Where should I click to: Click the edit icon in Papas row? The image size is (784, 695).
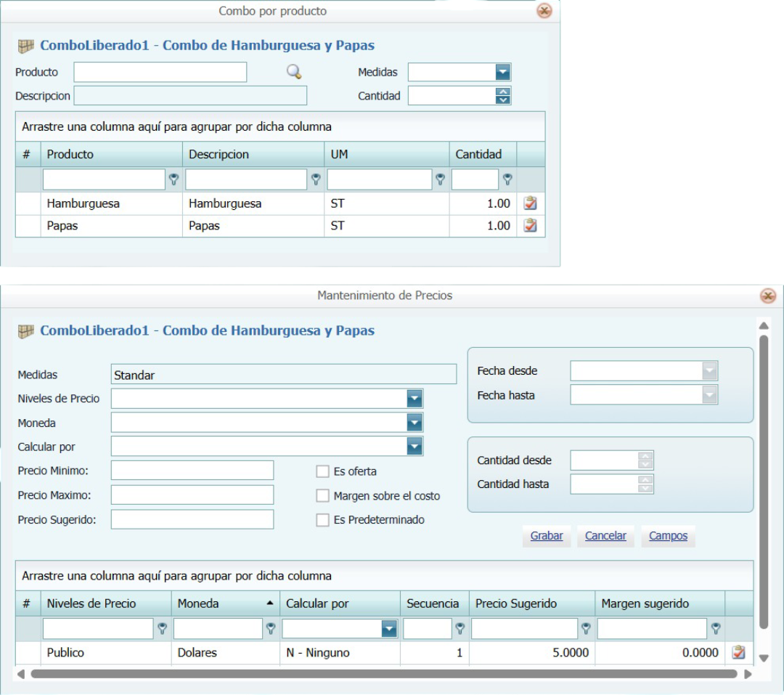click(x=530, y=226)
